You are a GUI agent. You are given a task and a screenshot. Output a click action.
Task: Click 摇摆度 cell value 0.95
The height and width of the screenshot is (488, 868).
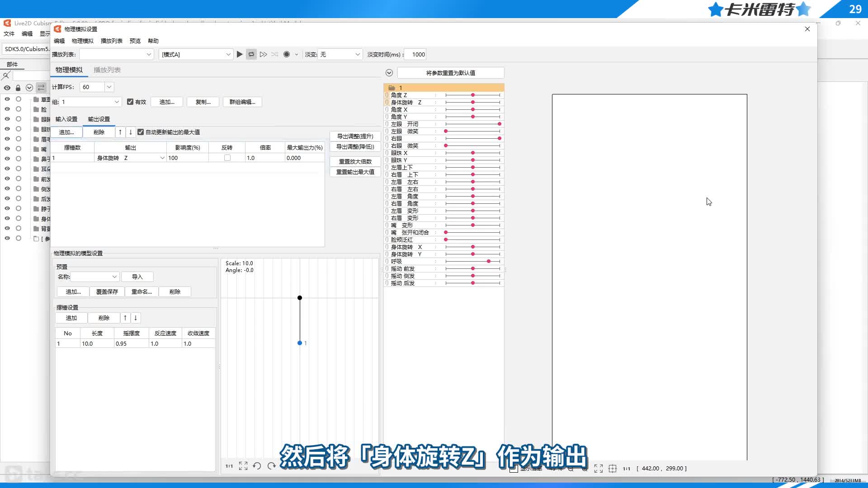coord(131,343)
